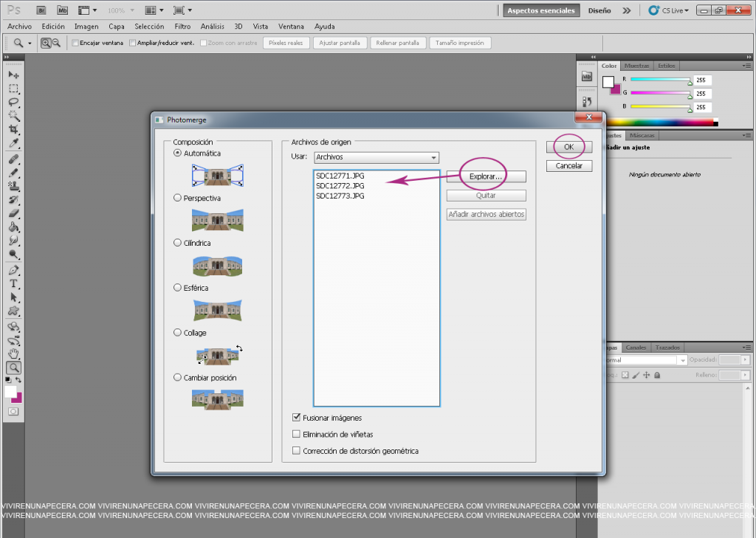Uncheck Fusionar imágenes checkbox
The width and height of the screenshot is (756, 538).
pos(297,418)
